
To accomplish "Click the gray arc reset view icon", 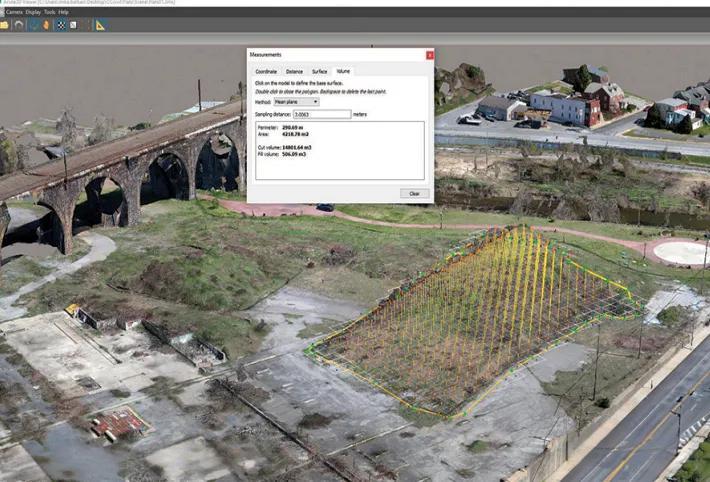I will coord(19,24).
